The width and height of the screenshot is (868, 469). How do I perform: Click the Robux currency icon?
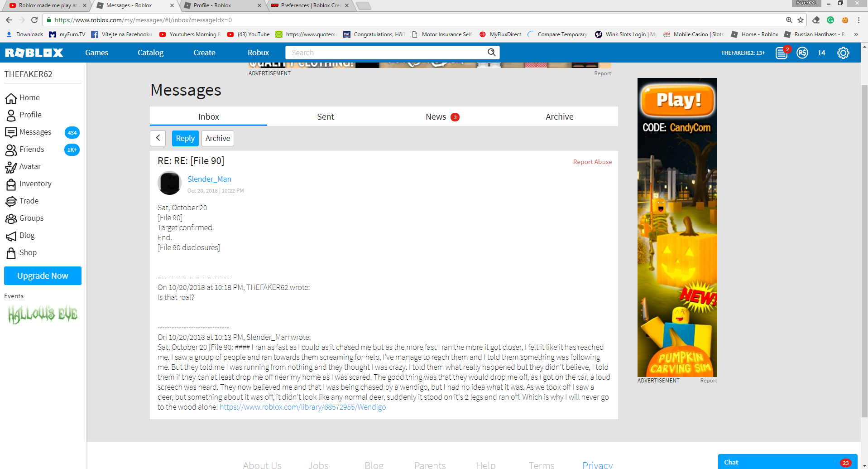(802, 53)
